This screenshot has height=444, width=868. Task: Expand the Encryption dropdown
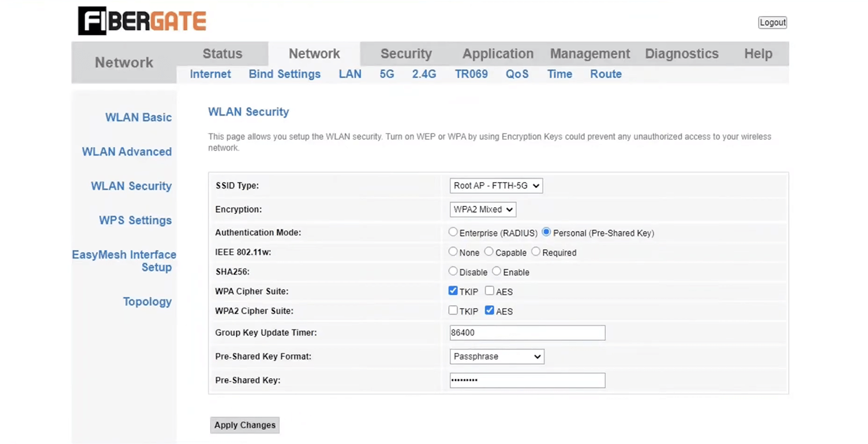(483, 209)
